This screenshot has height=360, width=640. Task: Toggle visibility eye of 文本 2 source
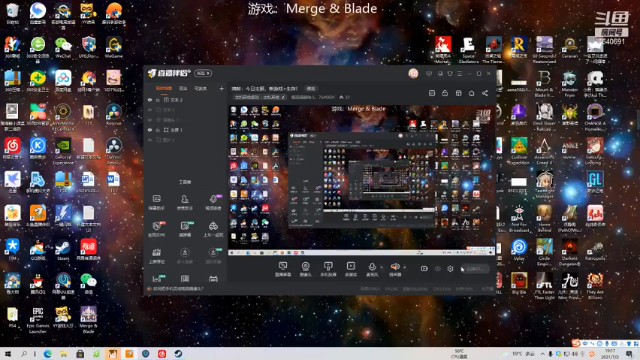tap(150, 100)
